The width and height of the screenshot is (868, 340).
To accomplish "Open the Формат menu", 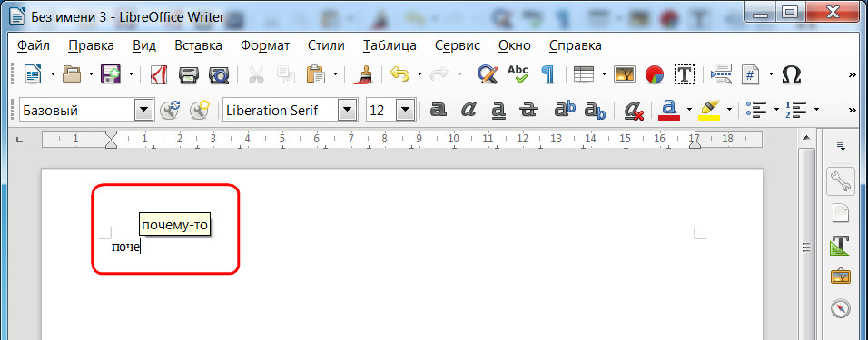I will point(265,45).
